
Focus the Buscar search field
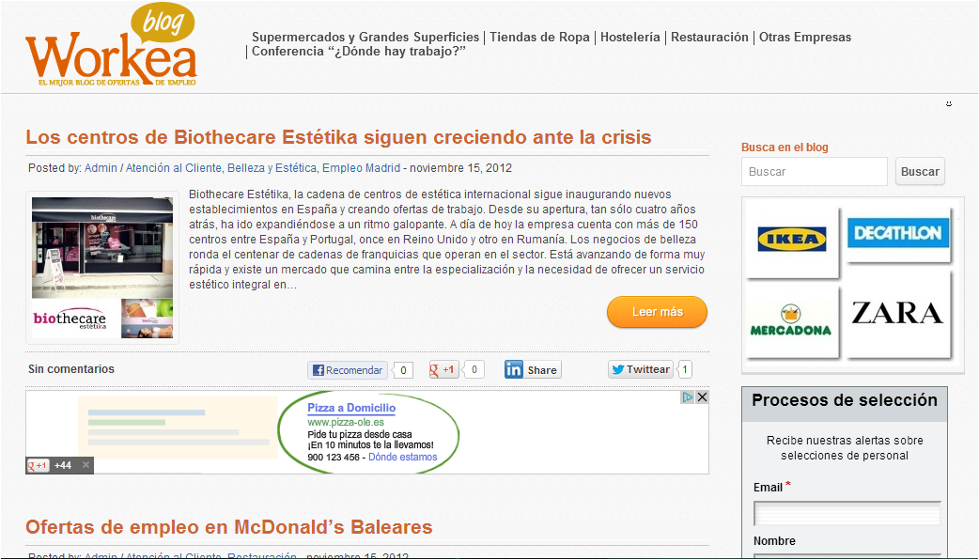click(815, 172)
